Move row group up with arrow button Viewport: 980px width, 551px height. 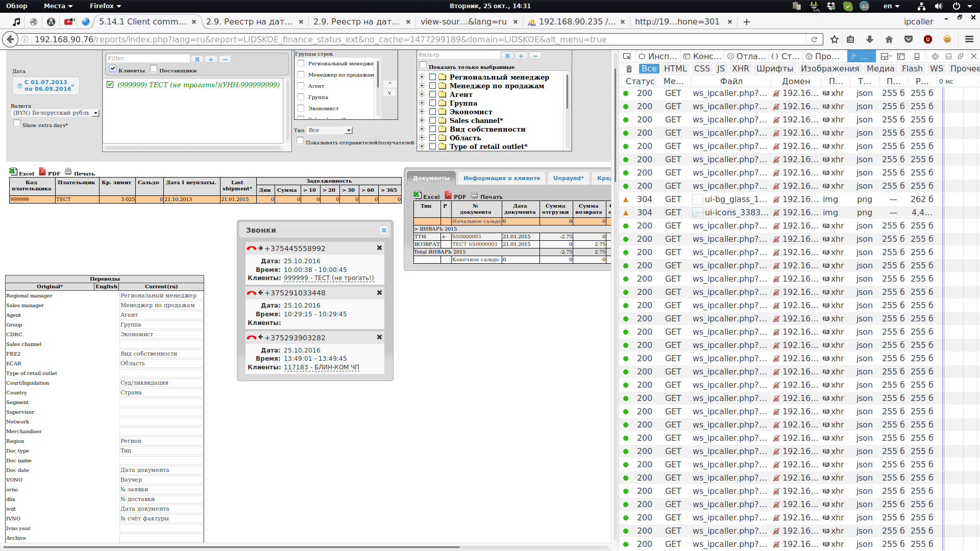coord(389,83)
